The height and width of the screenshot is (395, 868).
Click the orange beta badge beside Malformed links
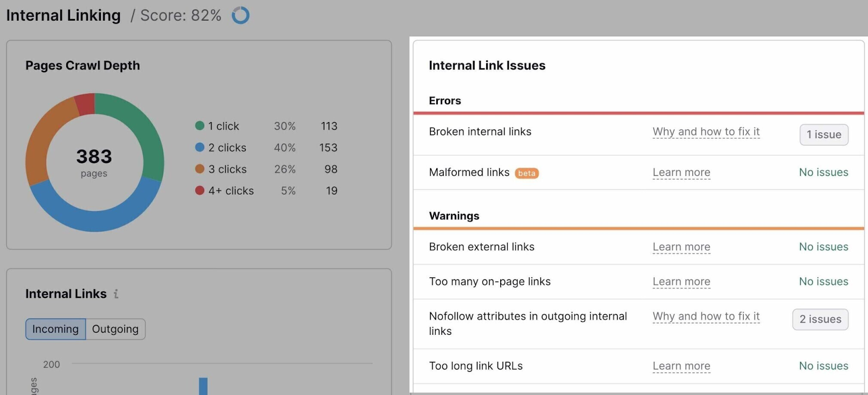point(526,173)
